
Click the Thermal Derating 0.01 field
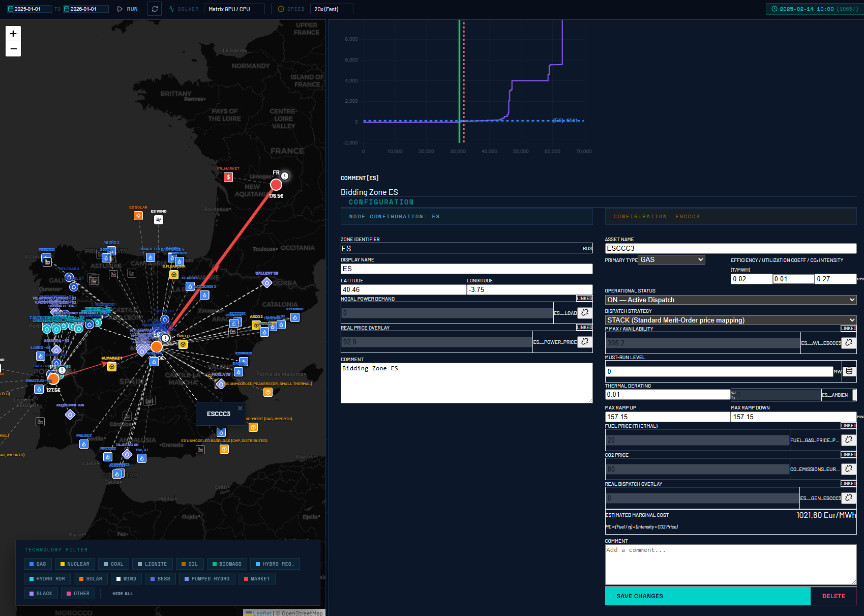point(668,394)
